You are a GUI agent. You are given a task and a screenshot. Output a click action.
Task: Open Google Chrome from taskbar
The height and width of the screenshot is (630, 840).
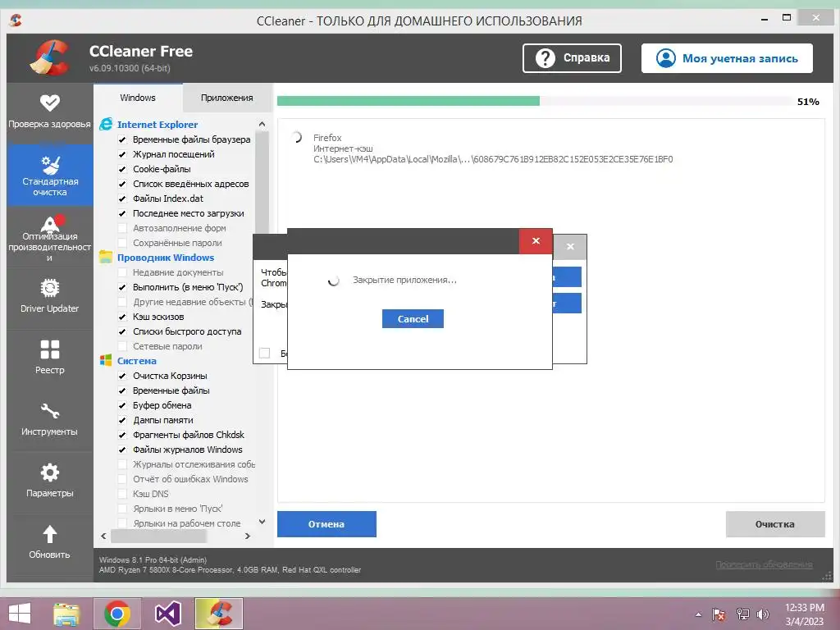tap(117, 614)
